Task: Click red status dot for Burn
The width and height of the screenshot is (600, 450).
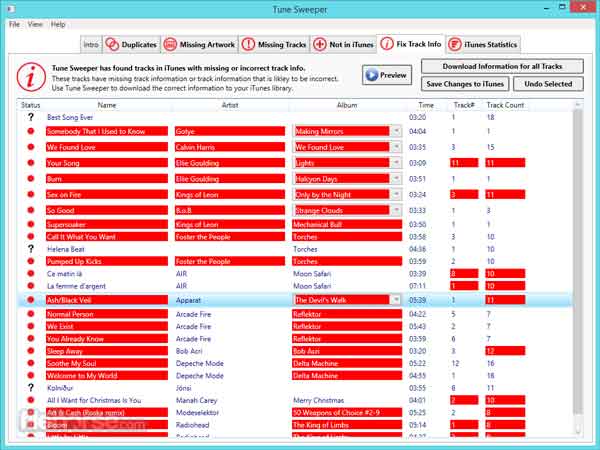Action: 31,178
